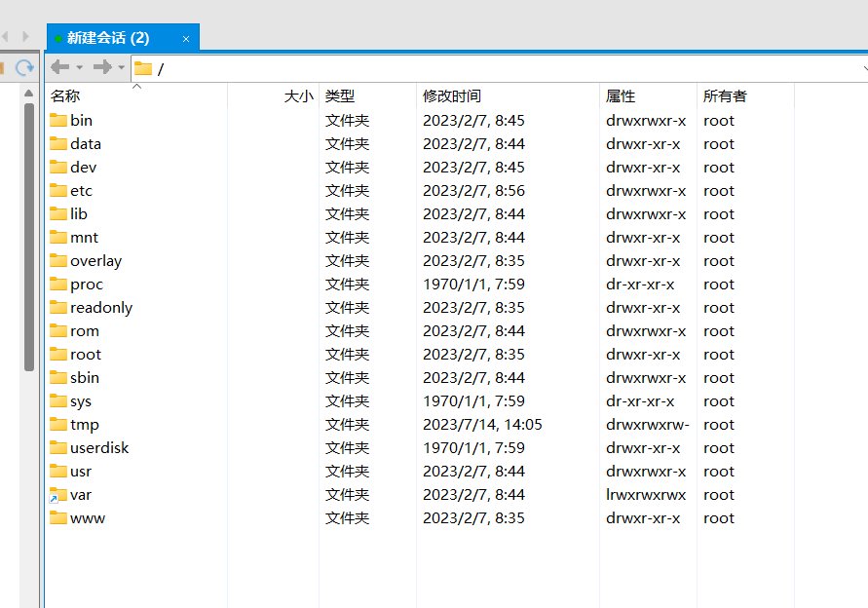Viewport: 868px width, 608px height.
Task: Click the www folder icon
Action: 58,518
